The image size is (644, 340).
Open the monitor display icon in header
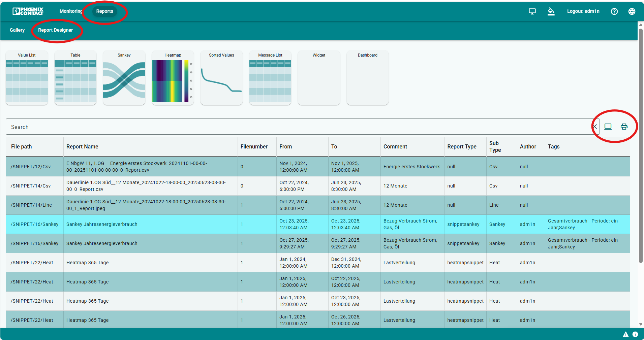[532, 11]
